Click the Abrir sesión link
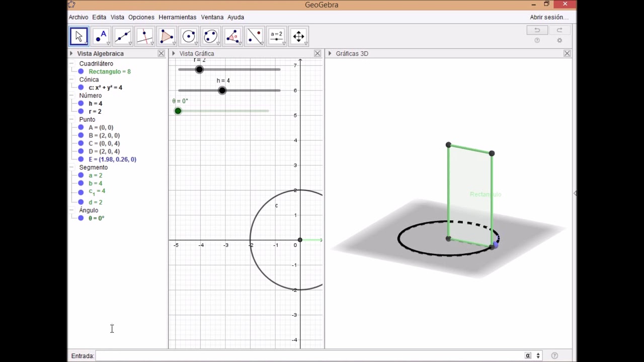644x362 pixels. coord(549,17)
